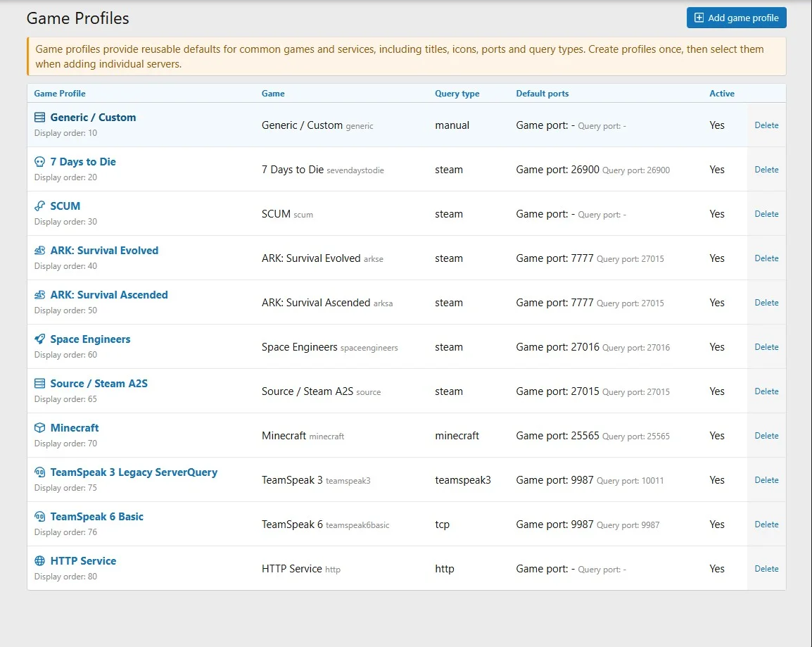The width and height of the screenshot is (812, 647).
Task: Click 'Game port: 27016' cell
Action: click(557, 347)
